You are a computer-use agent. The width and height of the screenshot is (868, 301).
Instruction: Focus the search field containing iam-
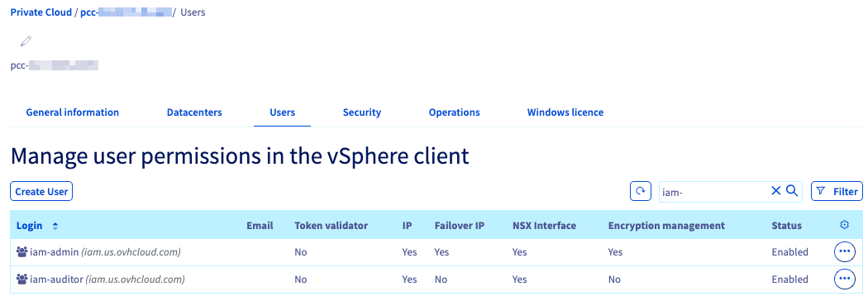pos(714,192)
